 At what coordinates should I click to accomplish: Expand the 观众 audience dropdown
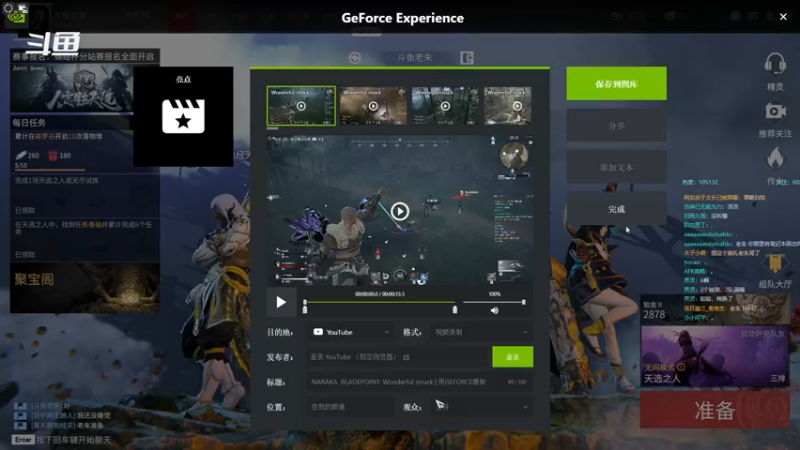tap(481, 407)
